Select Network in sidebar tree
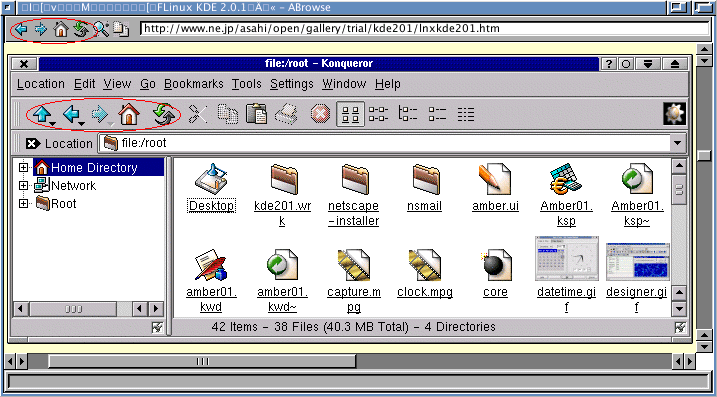This screenshot has width=717, height=397. (73, 186)
